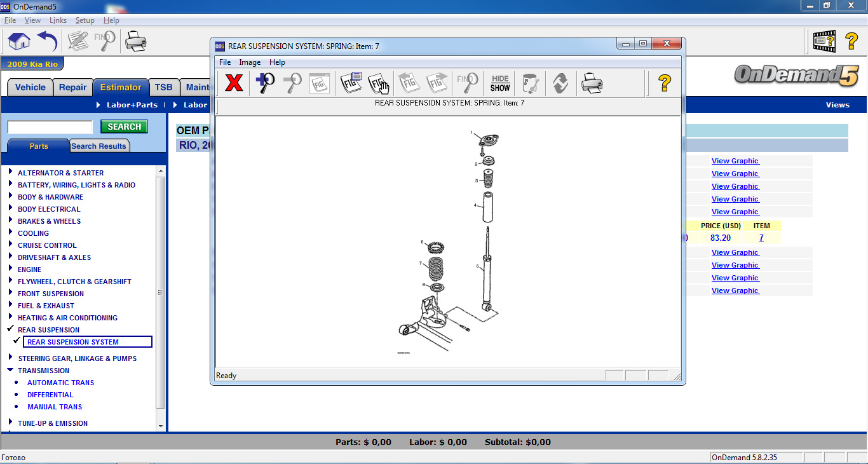Image resolution: width=868 pixels, height=464 pixels.
Task: Click the bottommost View Graphic link
Action: click(x=735, y=290)
